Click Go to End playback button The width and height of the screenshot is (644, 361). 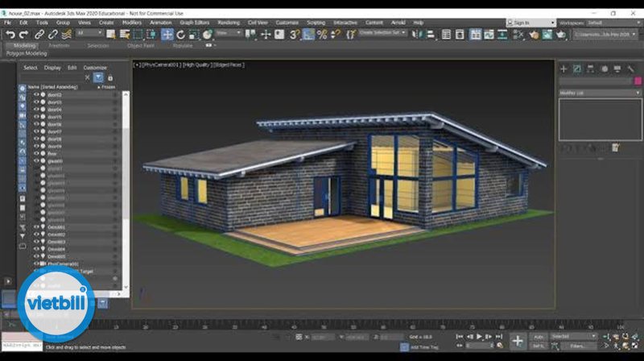499,337
